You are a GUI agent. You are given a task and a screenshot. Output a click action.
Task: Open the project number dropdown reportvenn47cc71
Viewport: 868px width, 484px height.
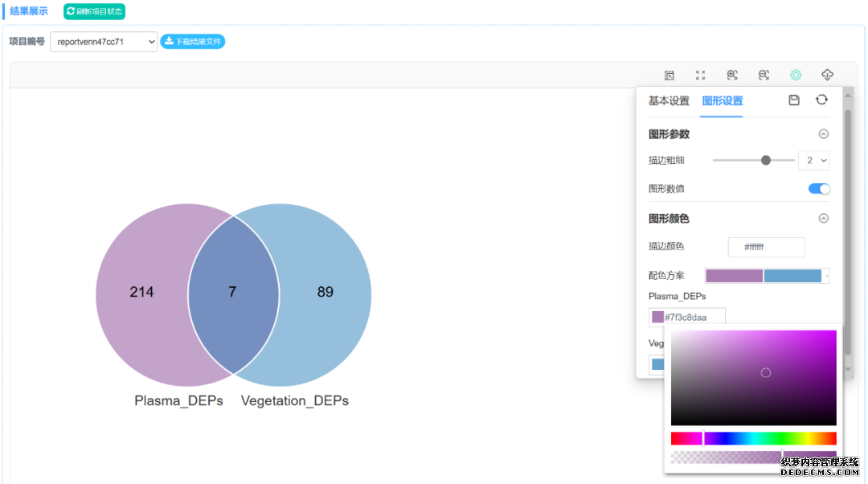(104, 42)
